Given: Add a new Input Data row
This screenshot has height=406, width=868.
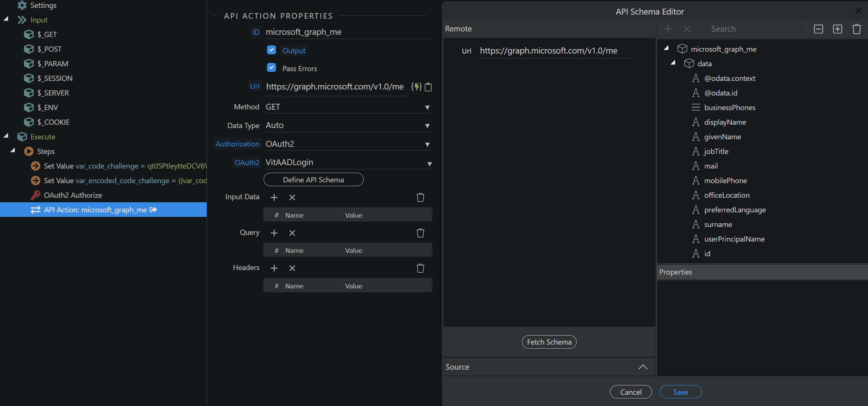Looking at the screenshot, I should [274, 197].
